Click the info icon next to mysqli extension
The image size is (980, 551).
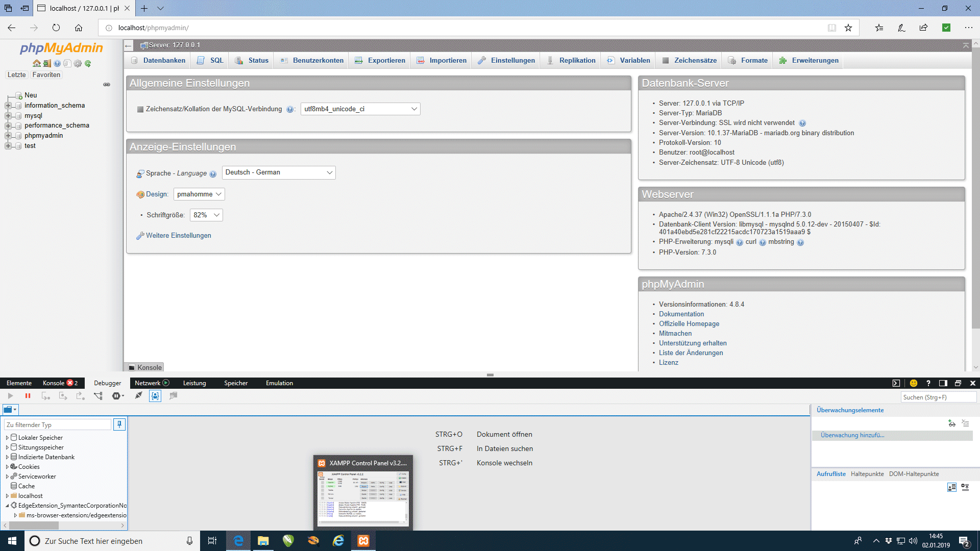tap(740, 242)
